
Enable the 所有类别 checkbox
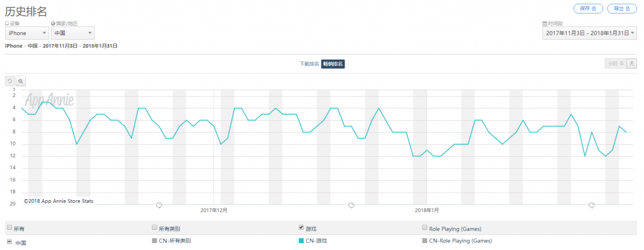coord(155,227)
